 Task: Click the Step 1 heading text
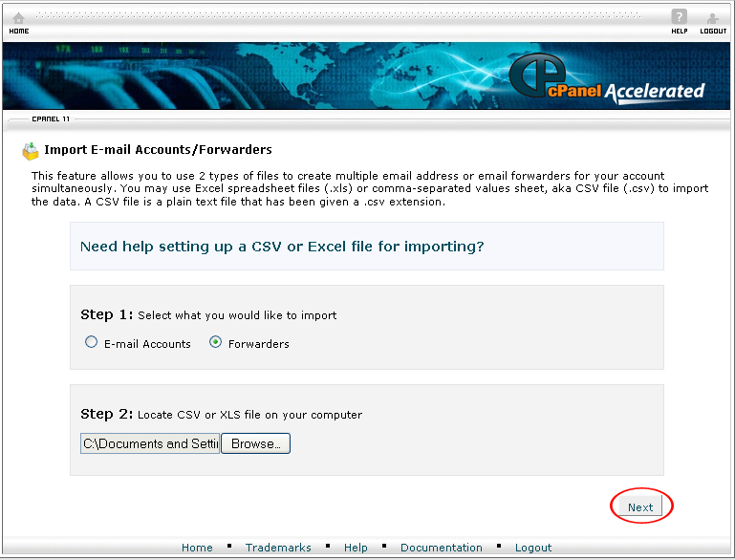(107, 314)
